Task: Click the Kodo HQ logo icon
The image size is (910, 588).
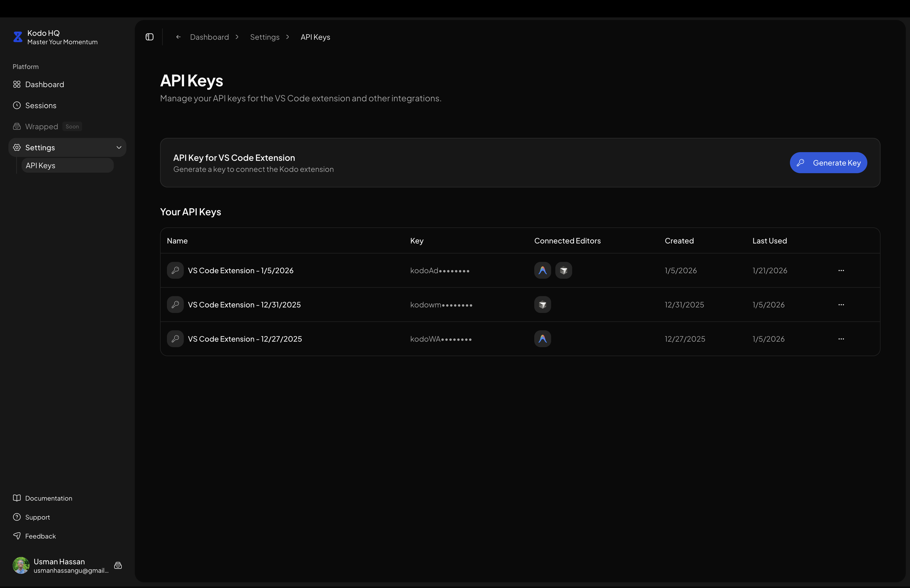Action: click(x=18, y=37)
